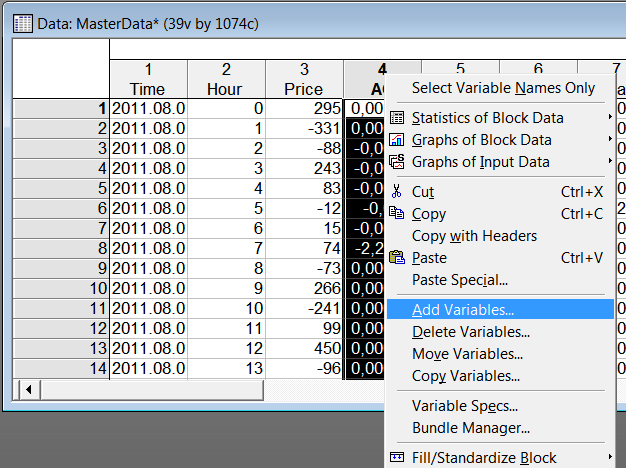Select Copy Variables menu item
Image resolution: width=626 pixels, height=468 pixels.
500,375
